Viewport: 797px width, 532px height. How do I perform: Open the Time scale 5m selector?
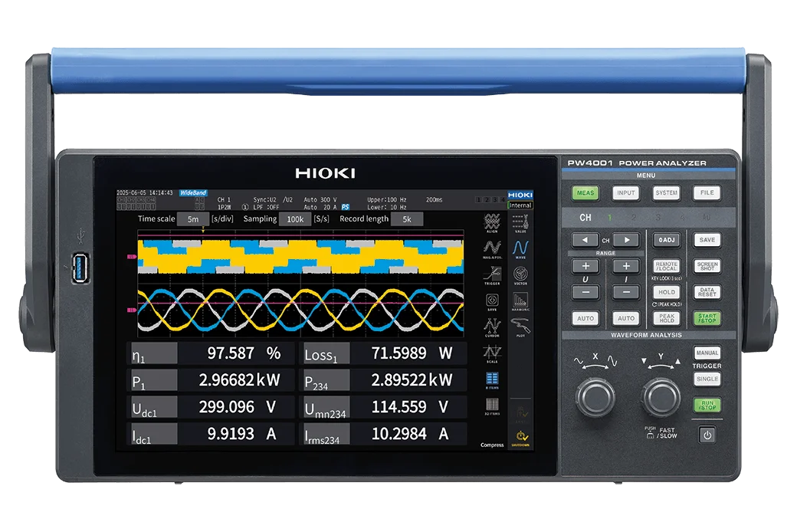192,219
